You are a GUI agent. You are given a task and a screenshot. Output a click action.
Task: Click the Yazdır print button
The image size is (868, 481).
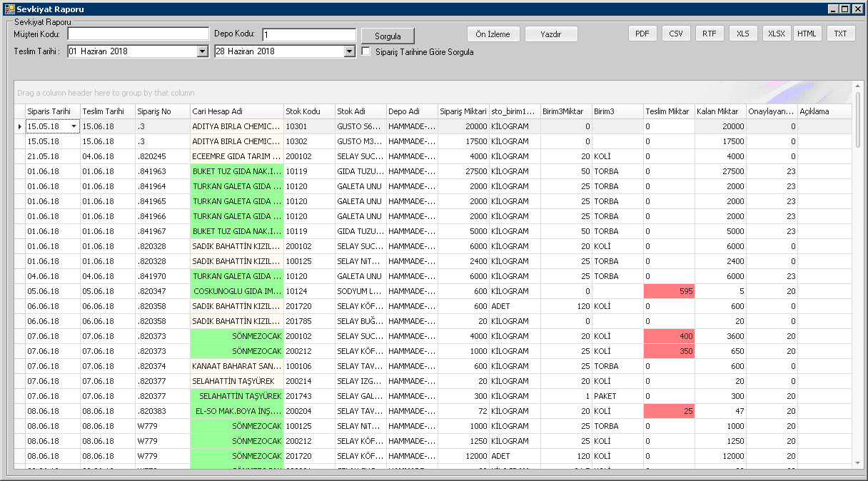[551, 34]
